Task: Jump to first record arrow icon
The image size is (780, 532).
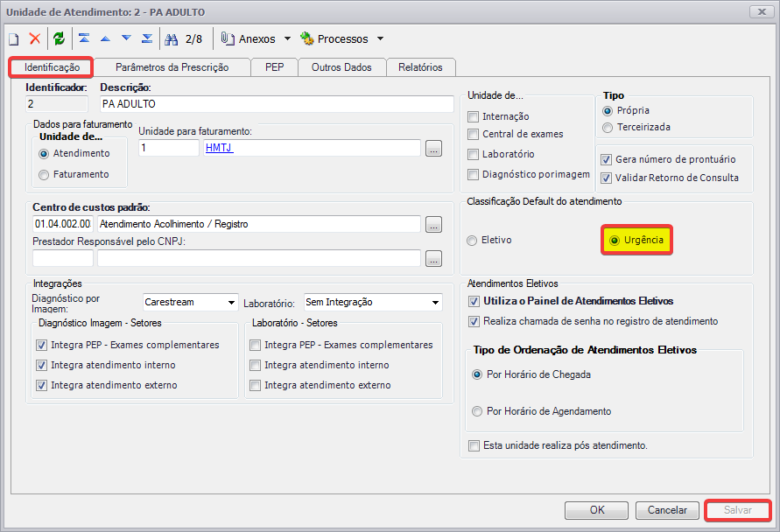Action: coord(84,38)
